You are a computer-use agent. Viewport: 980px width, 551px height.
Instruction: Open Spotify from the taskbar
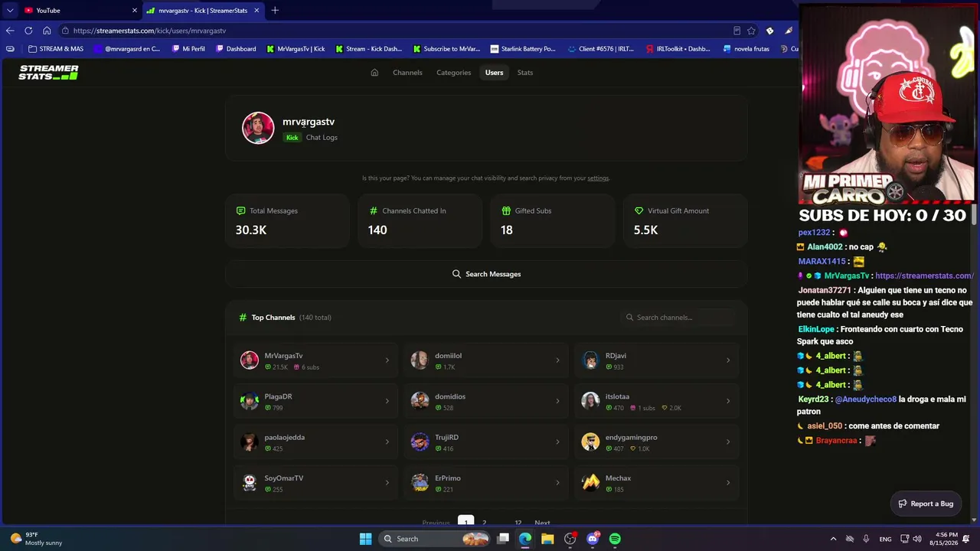tap(615, 539)
